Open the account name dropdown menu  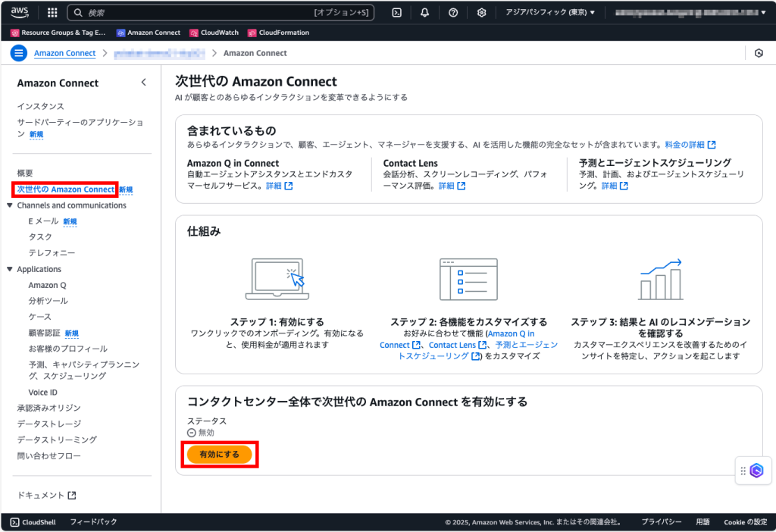pyautogui.click(x=688, y=11)
